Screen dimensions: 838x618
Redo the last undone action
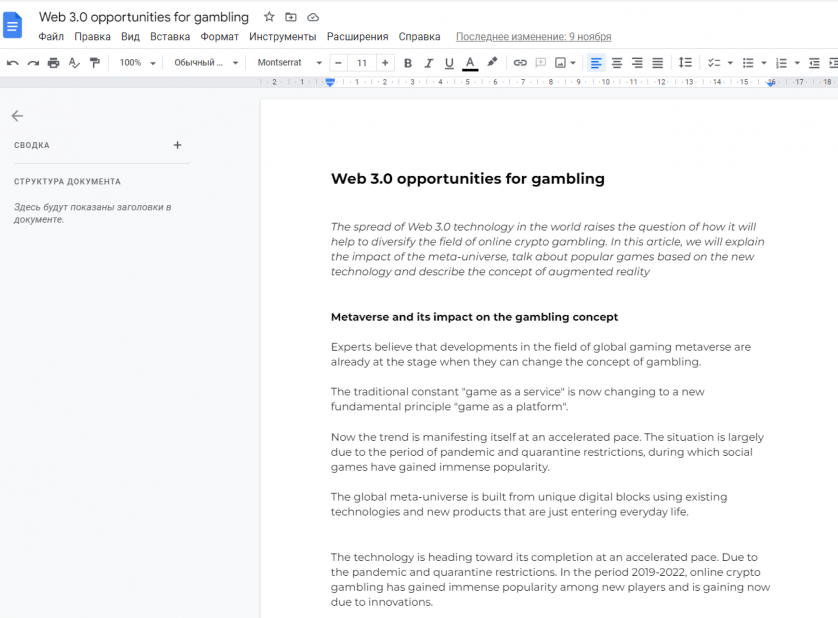pos(33,63)
